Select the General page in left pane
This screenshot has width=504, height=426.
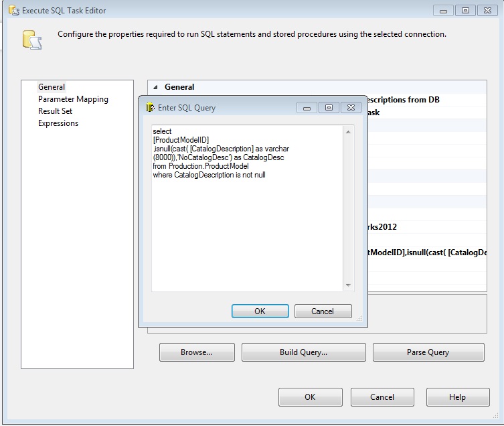[52, 87]
